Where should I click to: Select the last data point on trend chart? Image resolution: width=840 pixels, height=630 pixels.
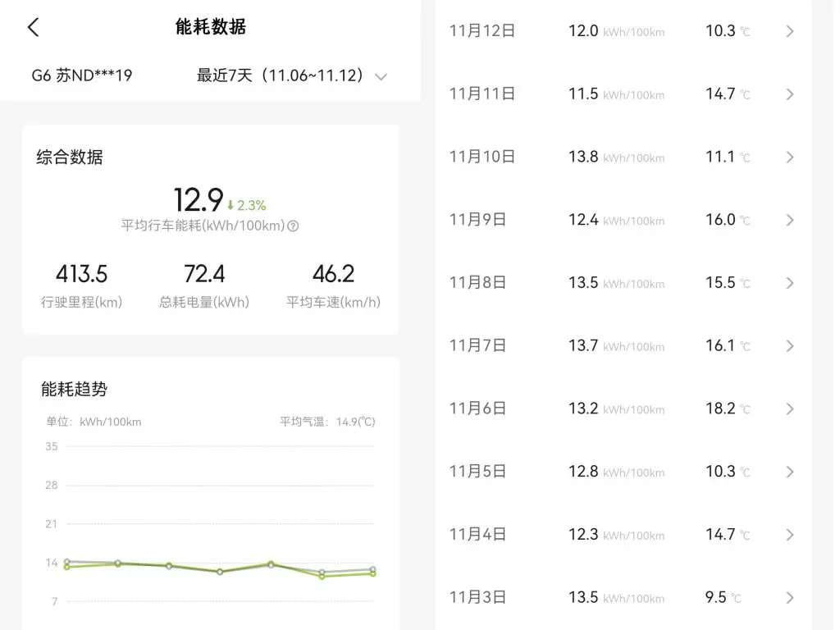[372, 572]
